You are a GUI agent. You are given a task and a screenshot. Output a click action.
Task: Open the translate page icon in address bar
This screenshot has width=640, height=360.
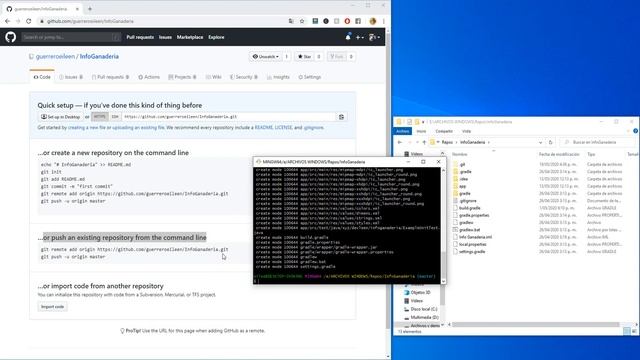(x=291, y=21)
